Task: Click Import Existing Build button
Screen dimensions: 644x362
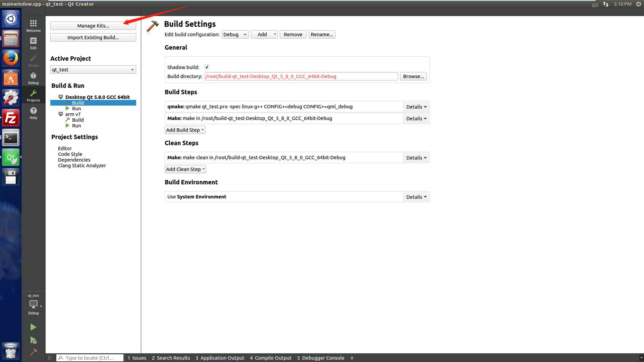Action: point(93,37)
